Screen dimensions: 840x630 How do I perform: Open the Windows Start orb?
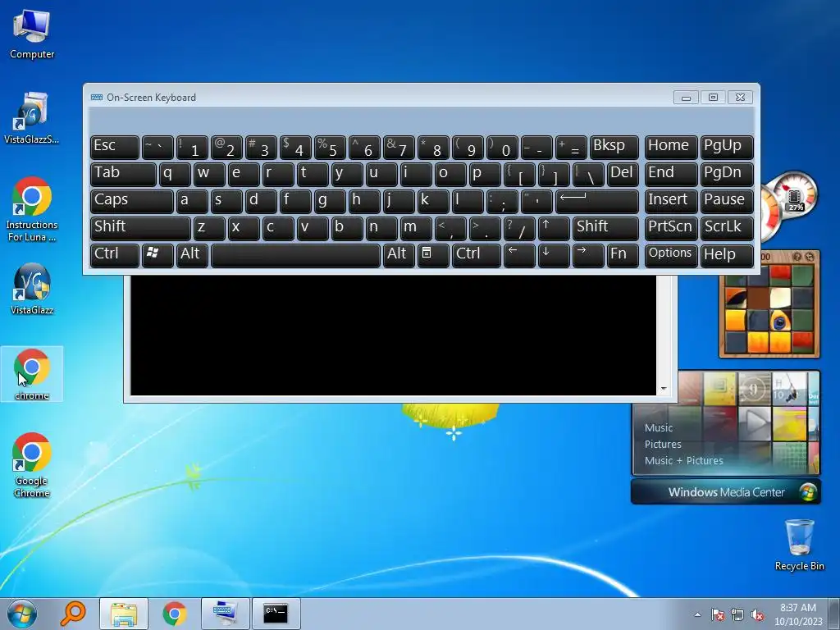click(x=22, y=614)
